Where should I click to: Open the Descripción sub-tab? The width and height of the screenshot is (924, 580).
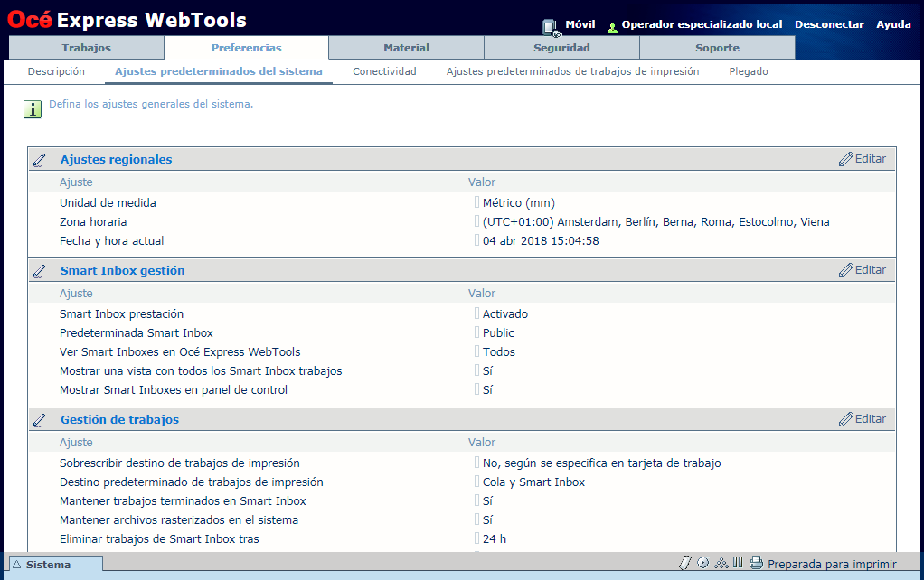pos(56,71)
